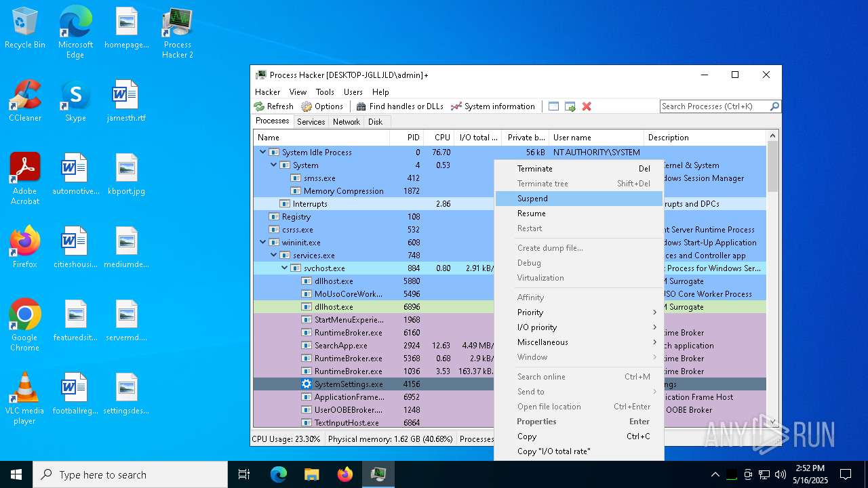Open Firefox from the taskbar
The height and width of the screenshot is (488, 868).
click(x=345, y=474)
